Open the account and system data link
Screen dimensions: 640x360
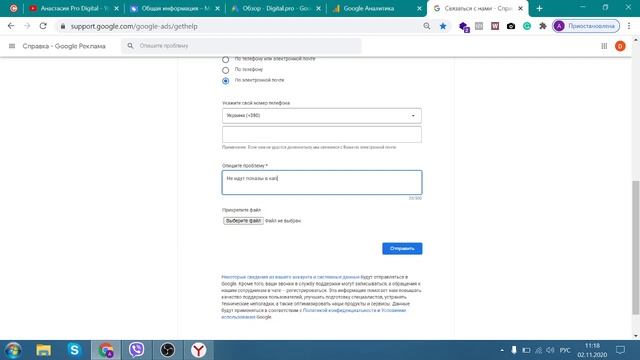(x=291, y=277)
